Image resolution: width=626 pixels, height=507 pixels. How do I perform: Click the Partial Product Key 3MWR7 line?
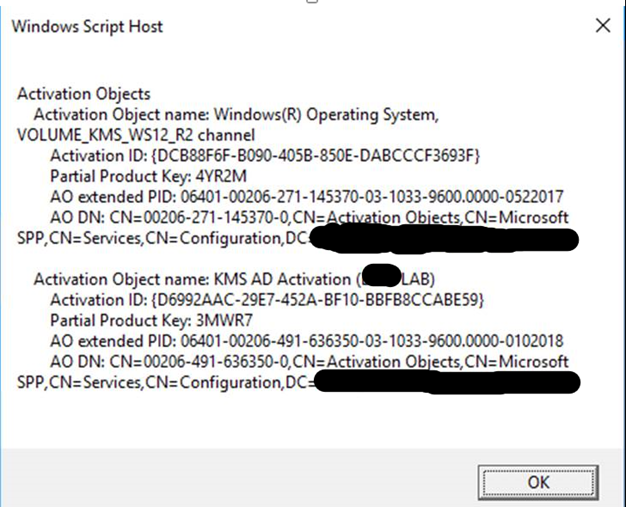[x=150, y=320]
